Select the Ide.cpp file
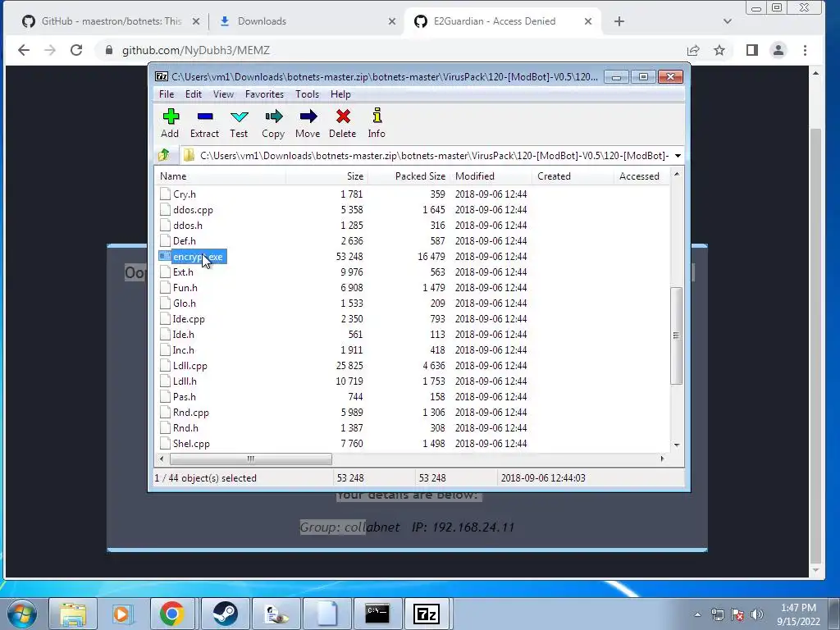The width and height of the screenshot is (840, 630). click(189, 319)
